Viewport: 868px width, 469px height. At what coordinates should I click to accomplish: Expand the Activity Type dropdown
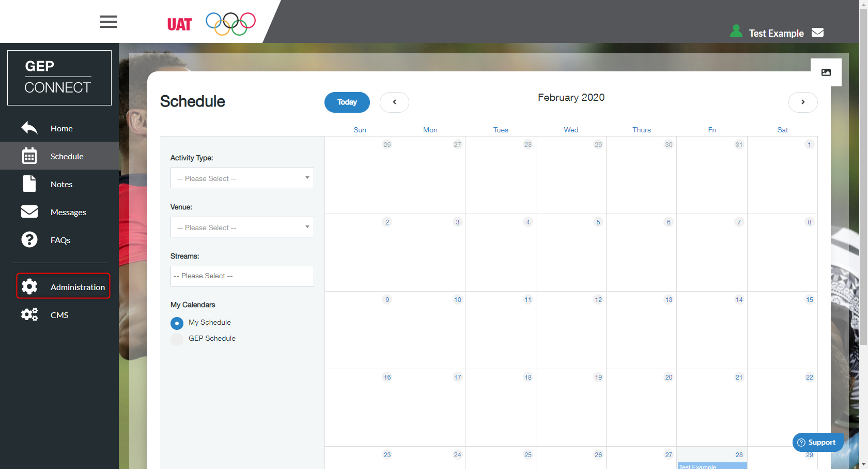[x=242, y=178]
